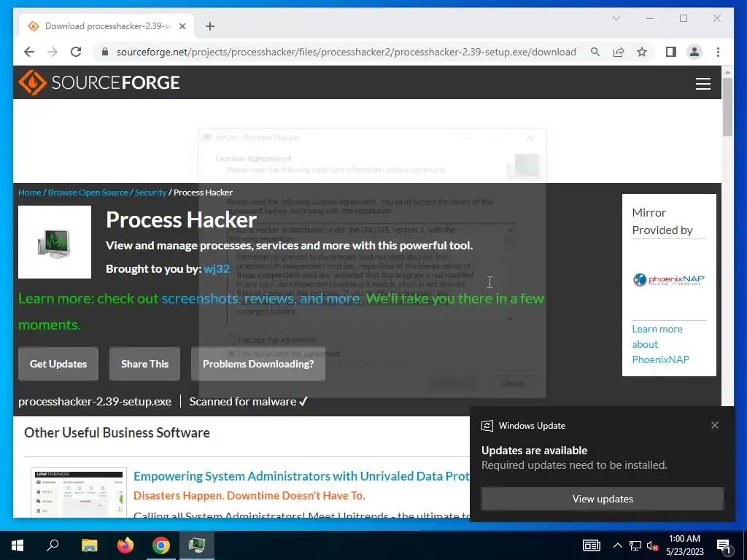
Task: Click Disasters Happen. Downtime Doesn't Have To.
Action: click(249, 496)
